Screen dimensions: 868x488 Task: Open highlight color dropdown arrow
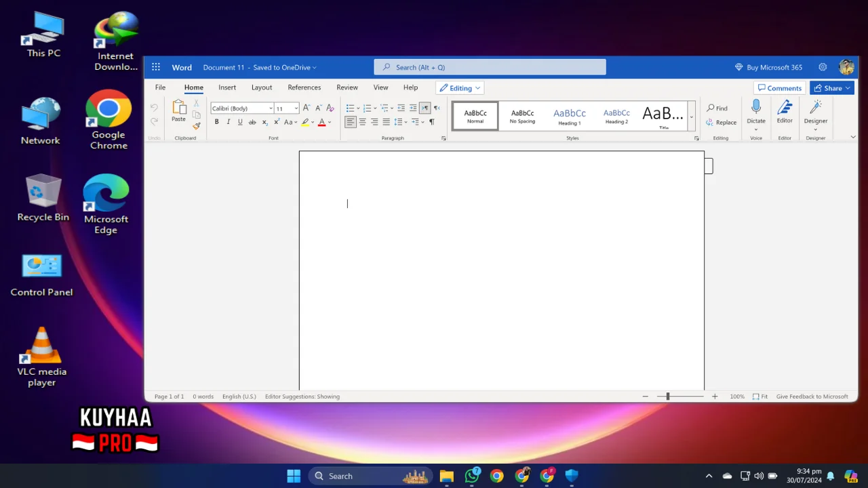tap(313, 123)
